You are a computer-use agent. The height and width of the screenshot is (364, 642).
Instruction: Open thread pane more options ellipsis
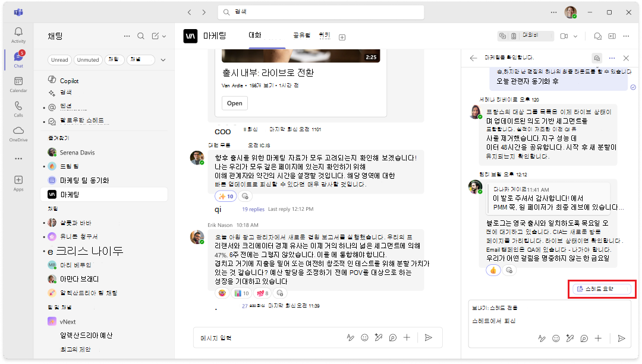click(612, 58)
